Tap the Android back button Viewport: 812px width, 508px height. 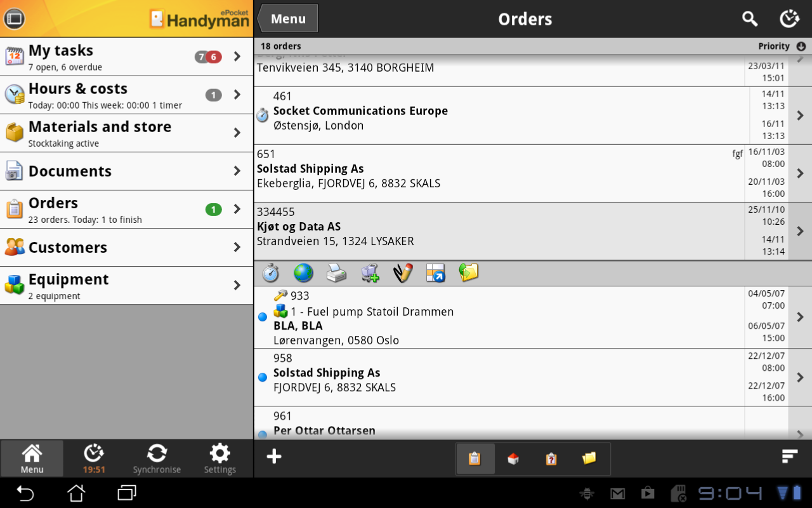tap(25, 493)
